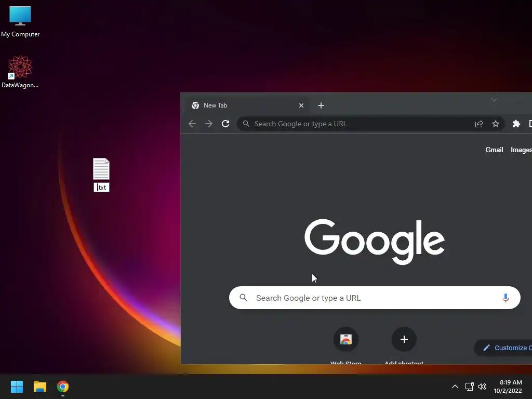Screen dimensions: 532x399
Task: Show hidden tray icons chevron
Action: point(455,387)
